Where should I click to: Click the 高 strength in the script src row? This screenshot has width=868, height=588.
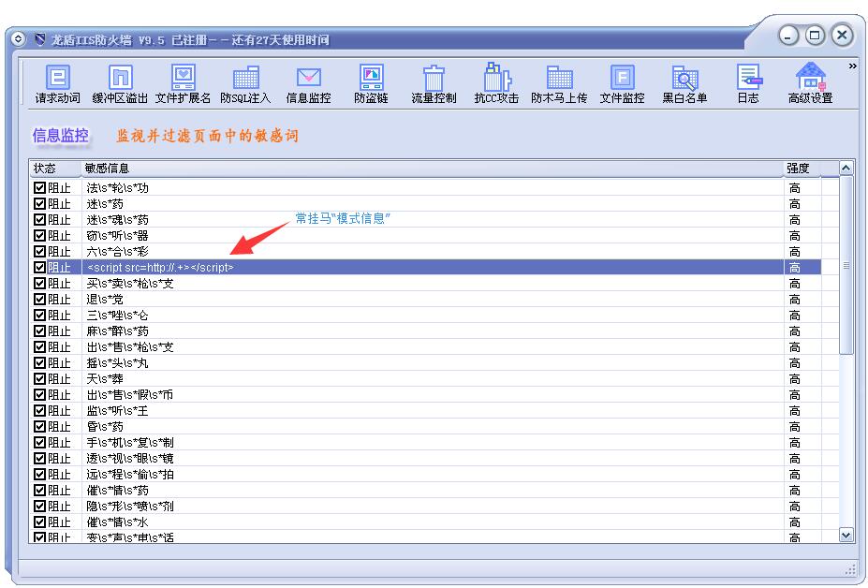794,268
